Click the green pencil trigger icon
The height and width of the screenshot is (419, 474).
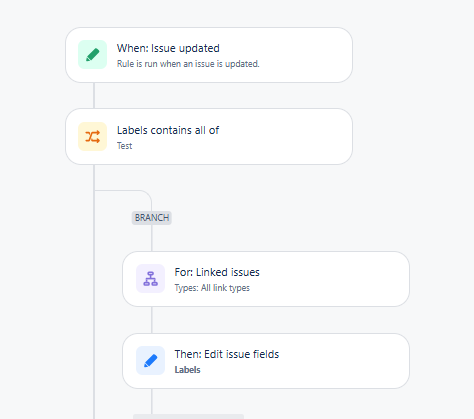(92, 55)
